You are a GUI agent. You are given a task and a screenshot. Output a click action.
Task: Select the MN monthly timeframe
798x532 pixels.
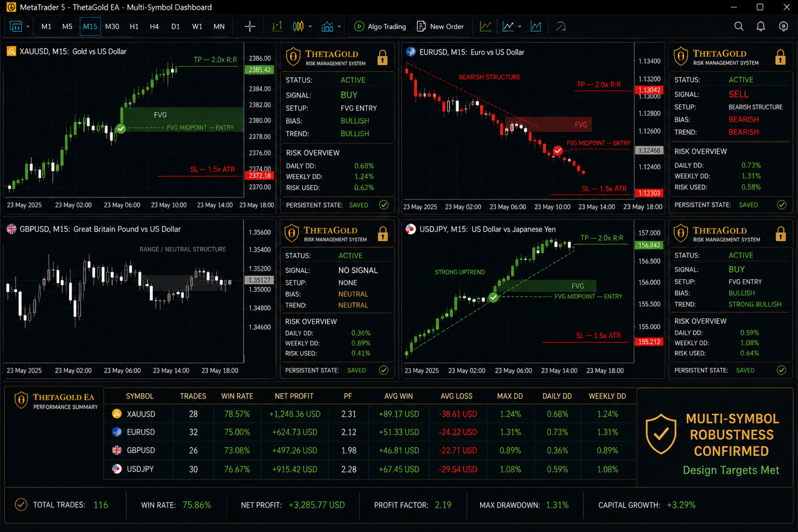[219, 26]
